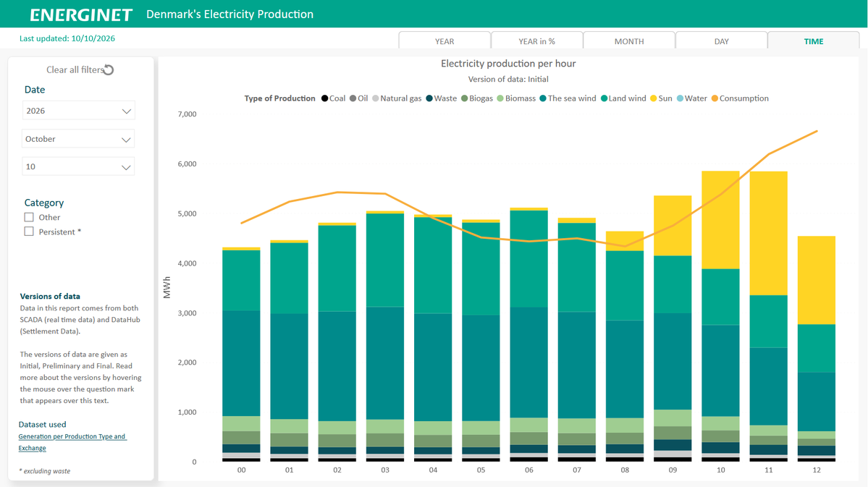Viewport: 868px width, 487px height.
Task: Open Generation per Production Type and Exchange link
Action: click(x=72, y=442)
